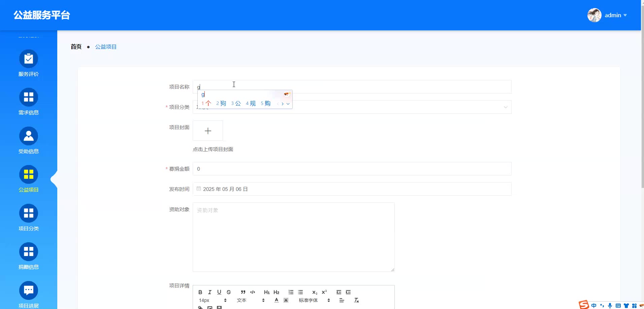Open the 标准字体 font family dropdown
This screenshot has height=309, width=644.
click(x=314, y=300)
